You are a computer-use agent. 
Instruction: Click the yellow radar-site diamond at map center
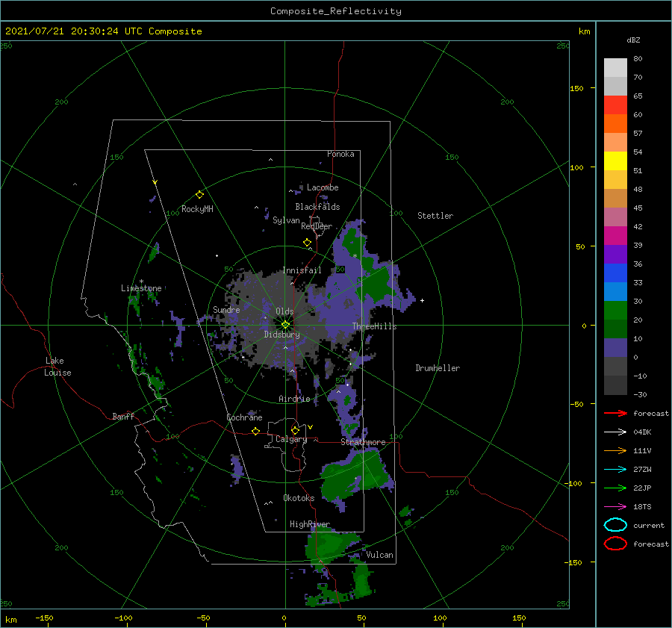(285, 325)
